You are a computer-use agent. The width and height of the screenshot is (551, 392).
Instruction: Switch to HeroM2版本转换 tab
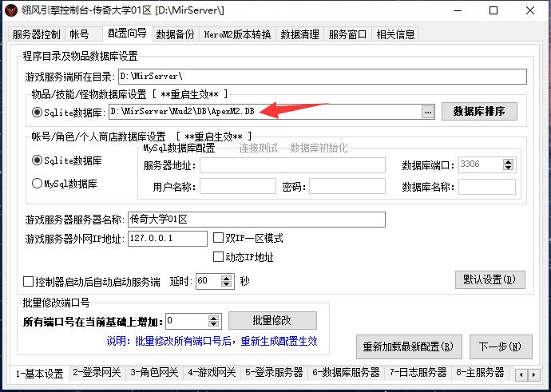pyautogui.click(x=237, y=34)
